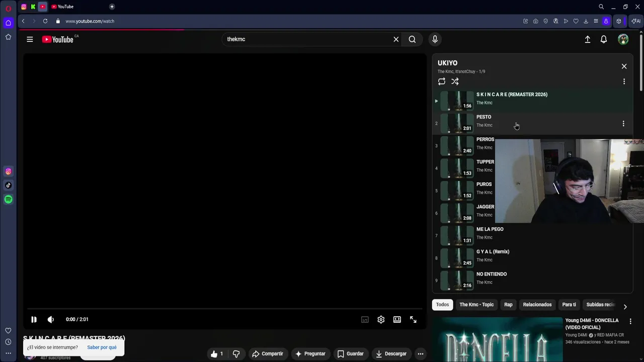The height and width of the screenshot is (362, 644).
Task: Select the Rap filter chip
Action: [508, 305]
